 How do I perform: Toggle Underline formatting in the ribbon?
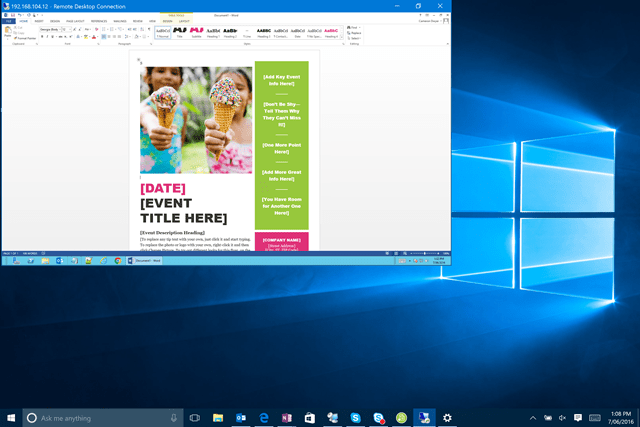click(x=54, y=37)
